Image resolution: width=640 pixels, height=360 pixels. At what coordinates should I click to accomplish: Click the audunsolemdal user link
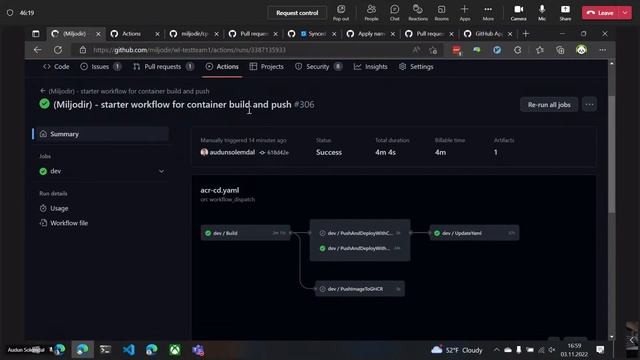click(x=232, y=152)
